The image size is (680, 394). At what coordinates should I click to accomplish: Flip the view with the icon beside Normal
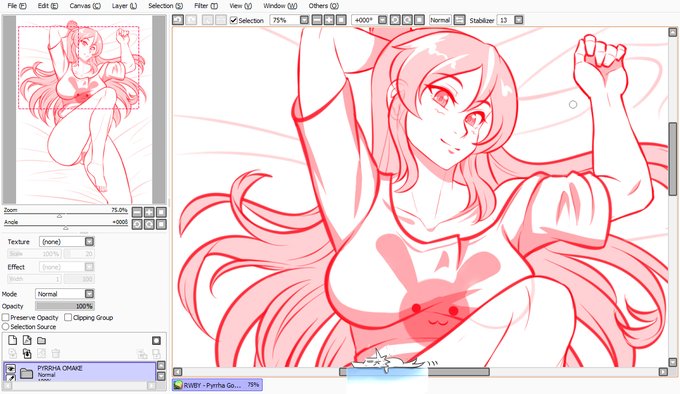460,20
